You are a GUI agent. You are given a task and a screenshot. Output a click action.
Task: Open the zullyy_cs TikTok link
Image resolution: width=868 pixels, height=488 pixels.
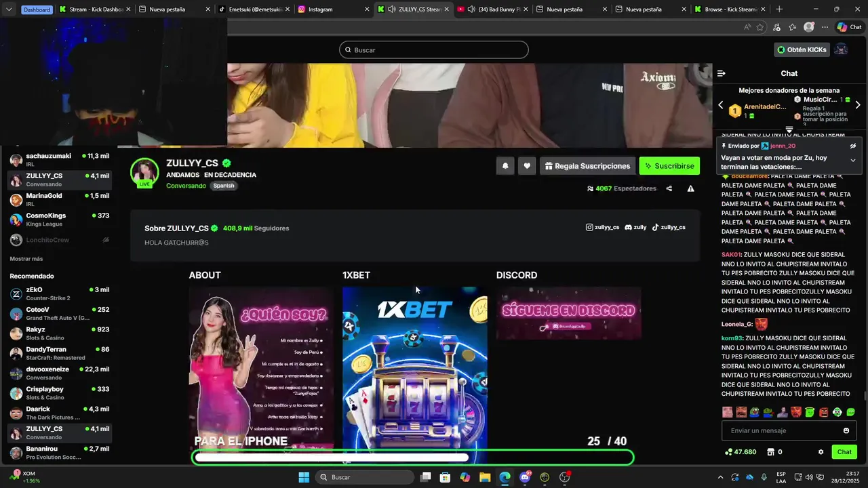[x=669, y=228]
